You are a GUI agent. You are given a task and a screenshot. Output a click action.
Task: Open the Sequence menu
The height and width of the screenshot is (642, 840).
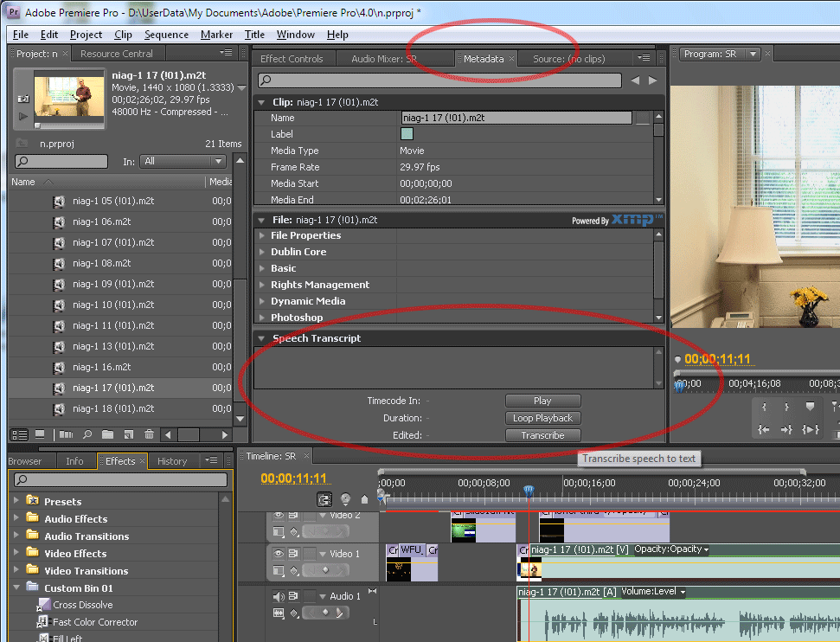[166, 35]
